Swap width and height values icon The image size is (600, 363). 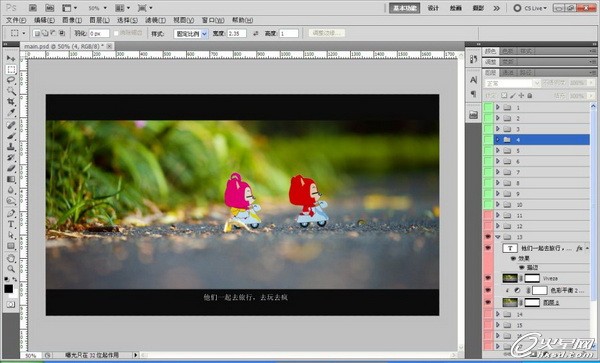[x=256, y=34]
